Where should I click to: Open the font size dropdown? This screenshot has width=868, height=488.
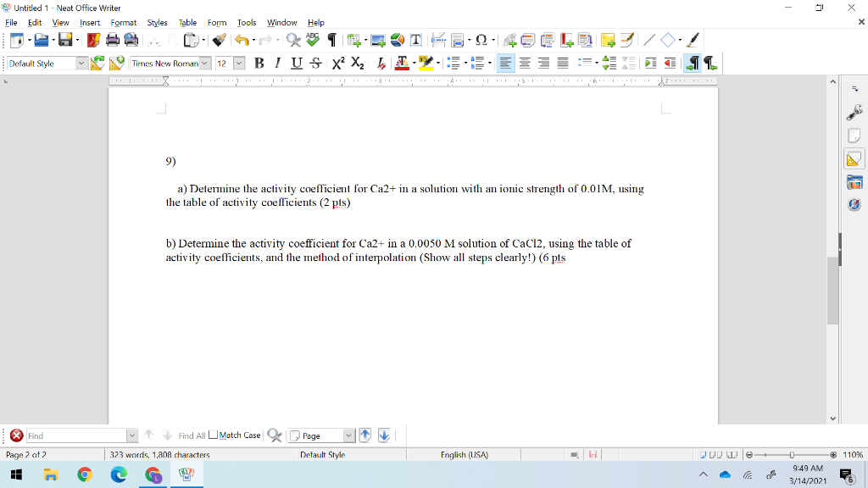[239, 63]
